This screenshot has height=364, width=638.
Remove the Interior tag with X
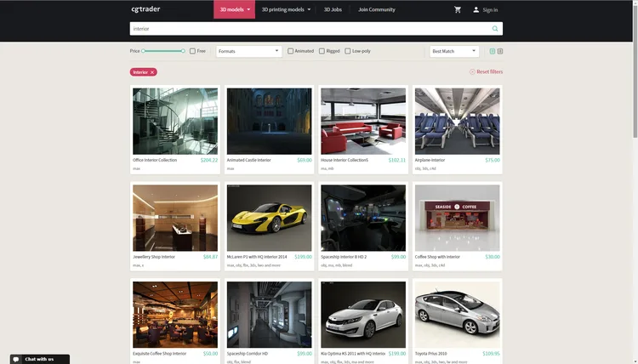point(152,72)
